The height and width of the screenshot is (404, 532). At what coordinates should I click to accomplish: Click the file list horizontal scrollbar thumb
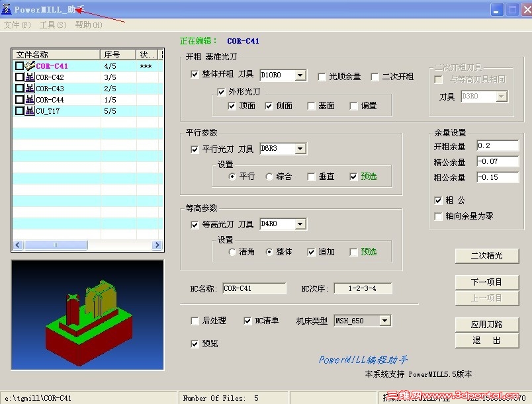(56, 245)
